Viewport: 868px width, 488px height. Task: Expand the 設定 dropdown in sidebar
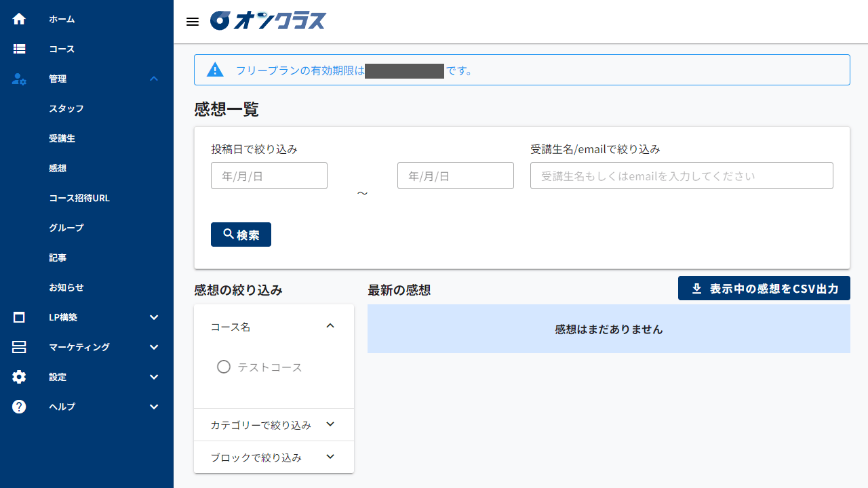pyautogui.click(x=153, y=377)
